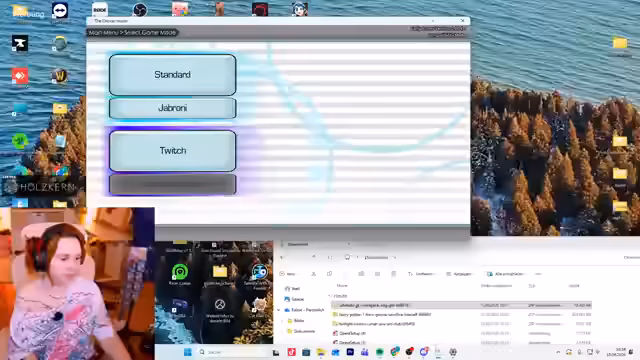This screenshot has height=360, width=640.
Task: Select the Jabroni game mode
Action: (x=172, y=108)
